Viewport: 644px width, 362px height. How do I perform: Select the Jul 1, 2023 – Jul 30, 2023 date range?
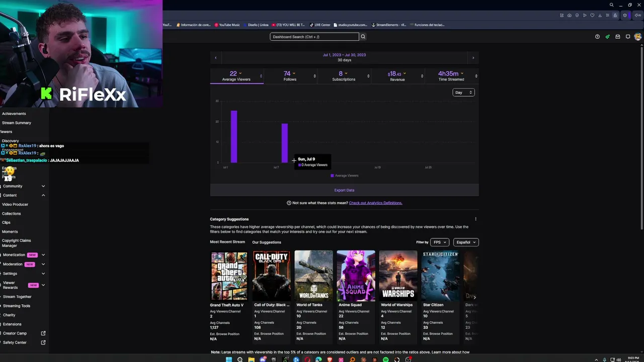pos(344,55)
